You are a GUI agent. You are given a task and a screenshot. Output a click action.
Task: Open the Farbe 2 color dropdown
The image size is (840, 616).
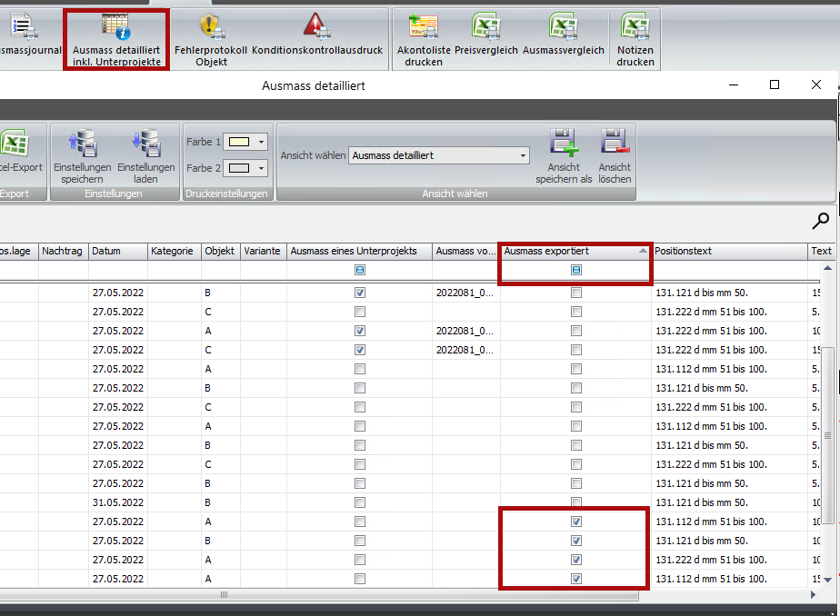coord(262,168)
